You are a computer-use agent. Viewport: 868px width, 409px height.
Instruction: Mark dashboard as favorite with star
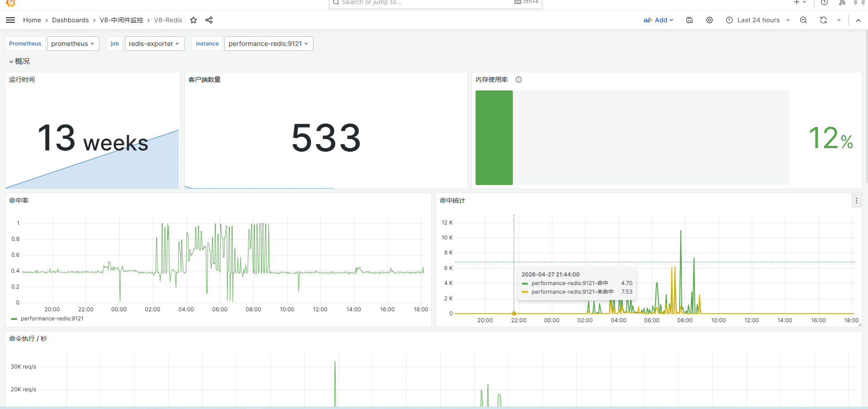[x=193, y=20]
